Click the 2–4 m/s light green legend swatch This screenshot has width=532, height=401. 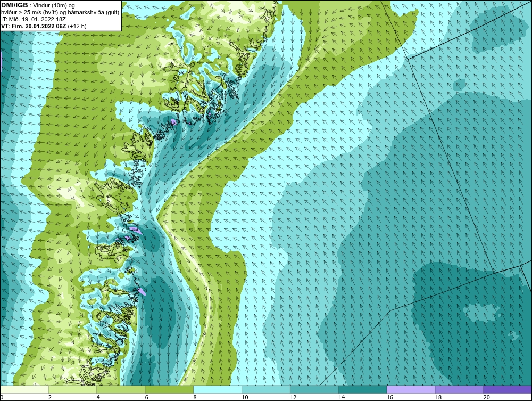[x=72, y=389]
